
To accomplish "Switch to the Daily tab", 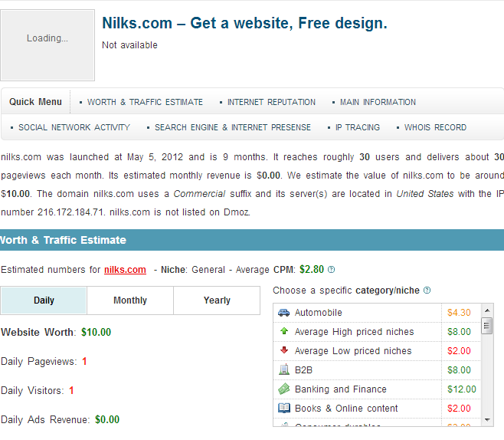I will pos(44,300).
